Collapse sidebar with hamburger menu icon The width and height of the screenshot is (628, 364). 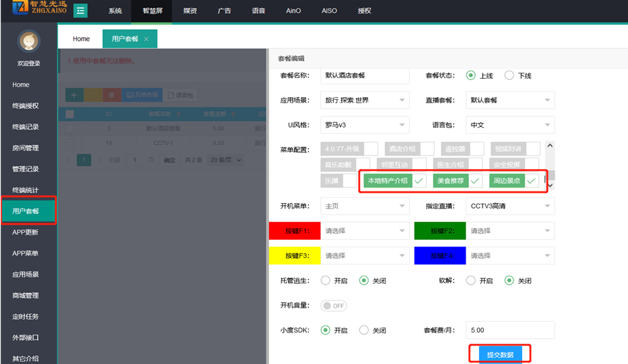[x=80, y=11]
